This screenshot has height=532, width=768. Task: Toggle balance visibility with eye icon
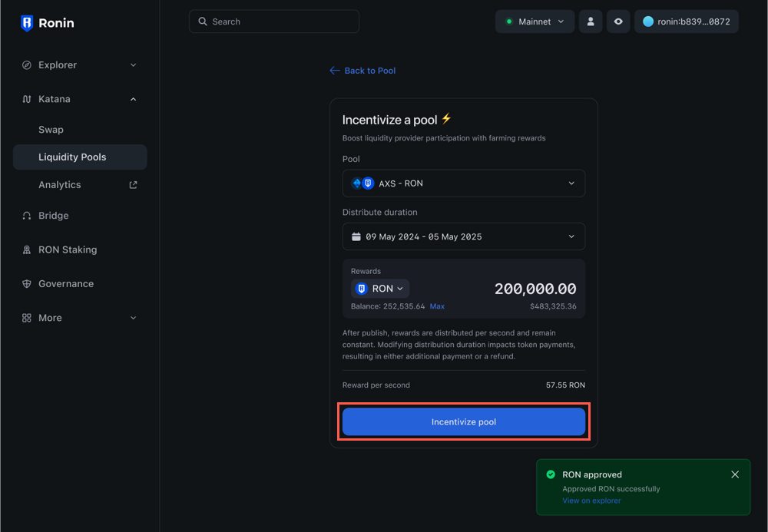pos(618,21)
